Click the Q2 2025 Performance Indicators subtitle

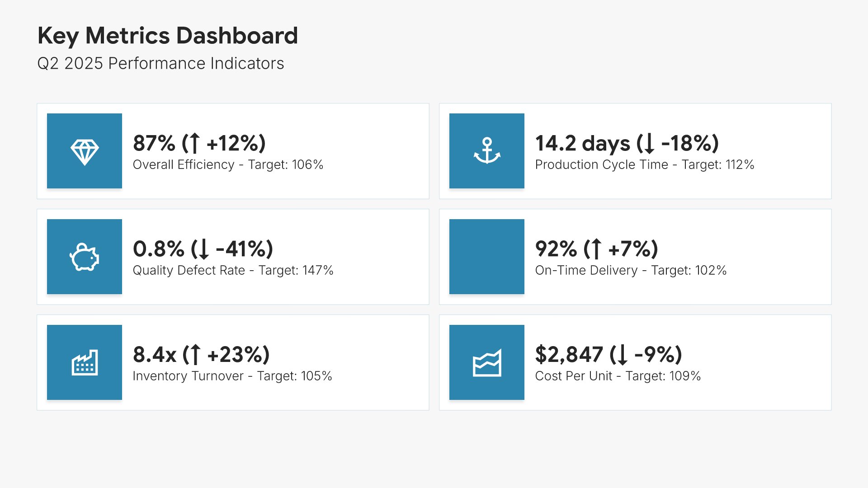click(160, 63)
